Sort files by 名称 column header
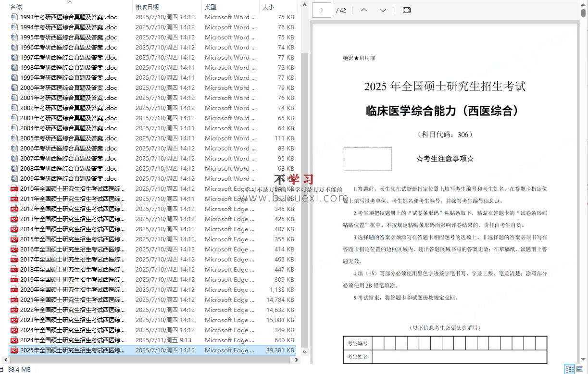This screenshot has height=374, width=588. coord(16,7)
